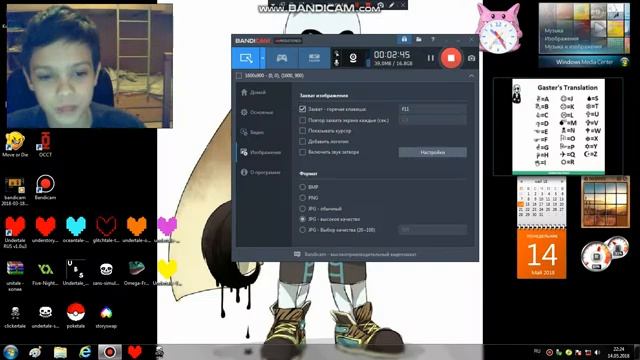Select the understory heart desktop icon
Image resolution: width=640 pixels, height=360 pixels.
point(45,230)
